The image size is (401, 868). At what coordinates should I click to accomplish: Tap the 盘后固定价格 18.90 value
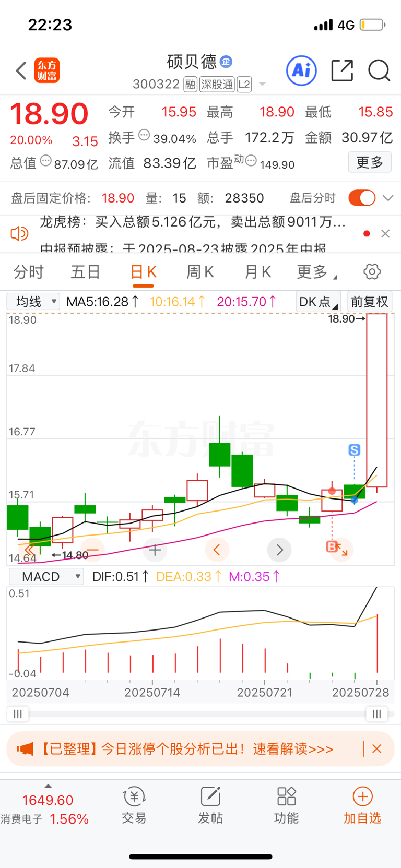point(118,198)
